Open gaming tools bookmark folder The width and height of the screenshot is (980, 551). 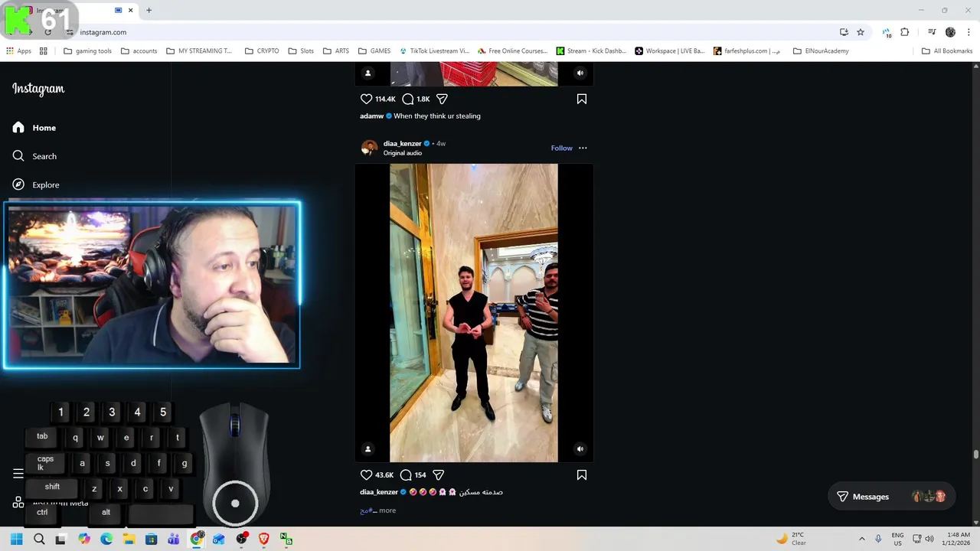(88, 51)
